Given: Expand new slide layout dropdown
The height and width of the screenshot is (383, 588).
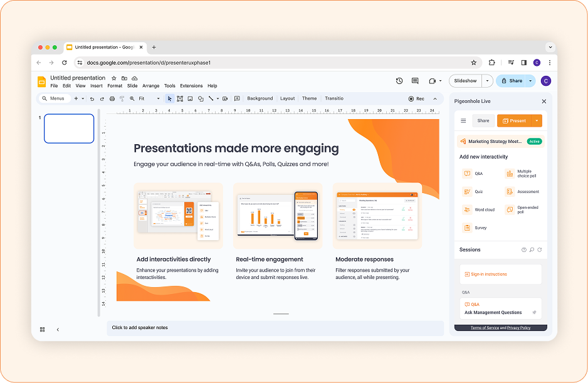Looking at the screenshot, I should tap(83, 98).
